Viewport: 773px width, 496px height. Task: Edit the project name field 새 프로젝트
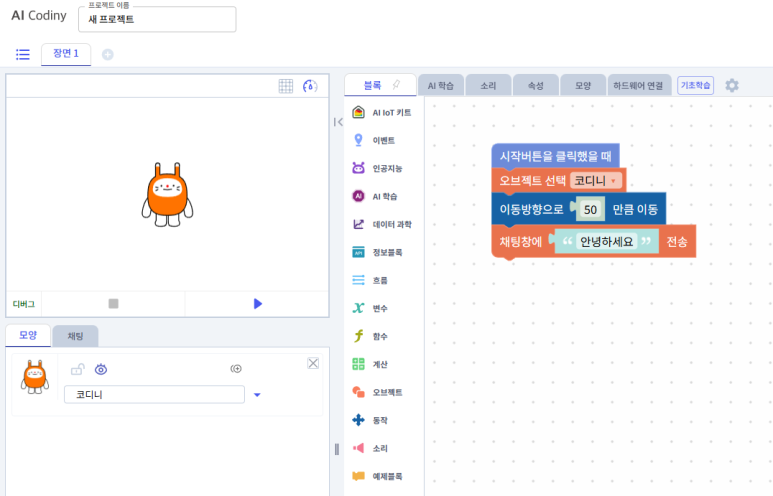(x=157, y=19)
